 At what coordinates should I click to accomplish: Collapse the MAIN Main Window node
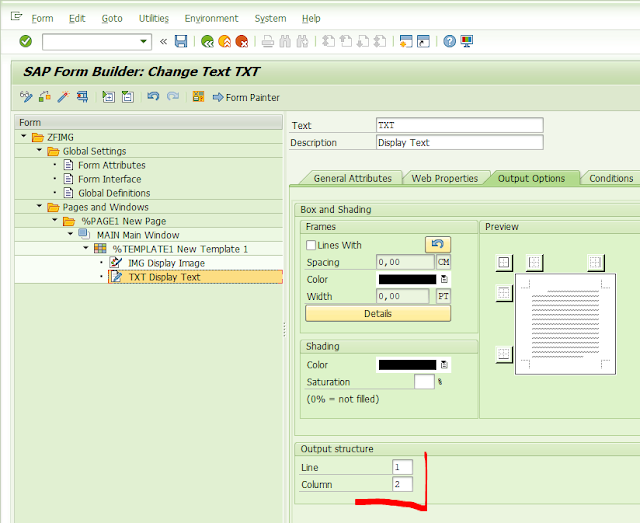point(70,234)
